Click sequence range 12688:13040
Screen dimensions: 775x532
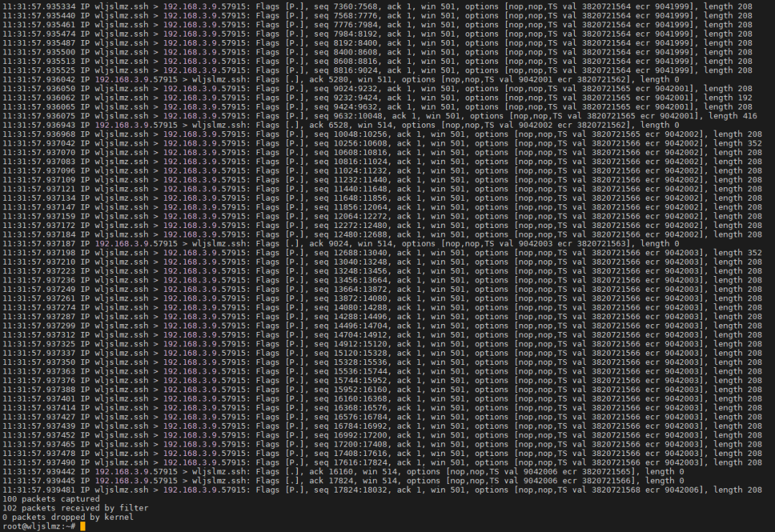(x=360, y=253)
